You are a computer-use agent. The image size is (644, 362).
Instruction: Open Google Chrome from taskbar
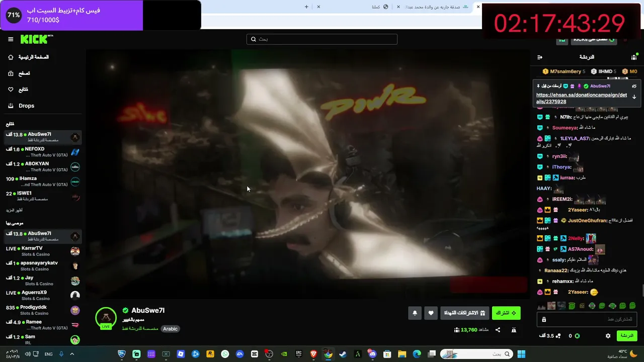[x=328, y=354]
